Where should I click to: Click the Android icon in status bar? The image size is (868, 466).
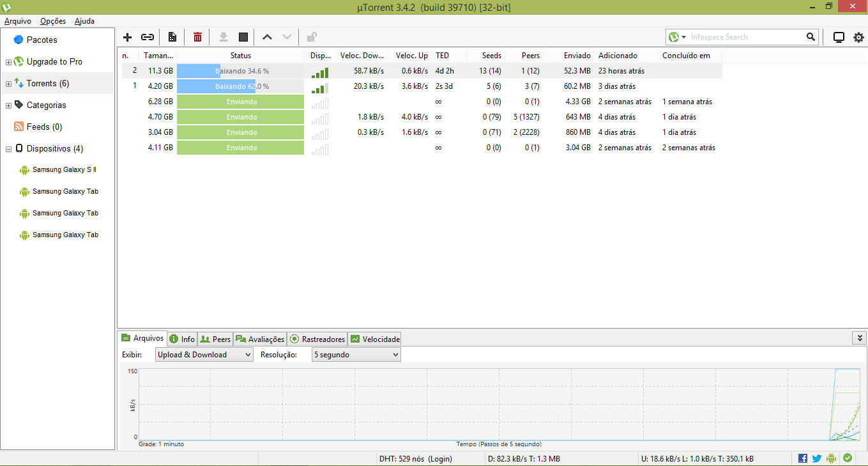coord(832,458)
